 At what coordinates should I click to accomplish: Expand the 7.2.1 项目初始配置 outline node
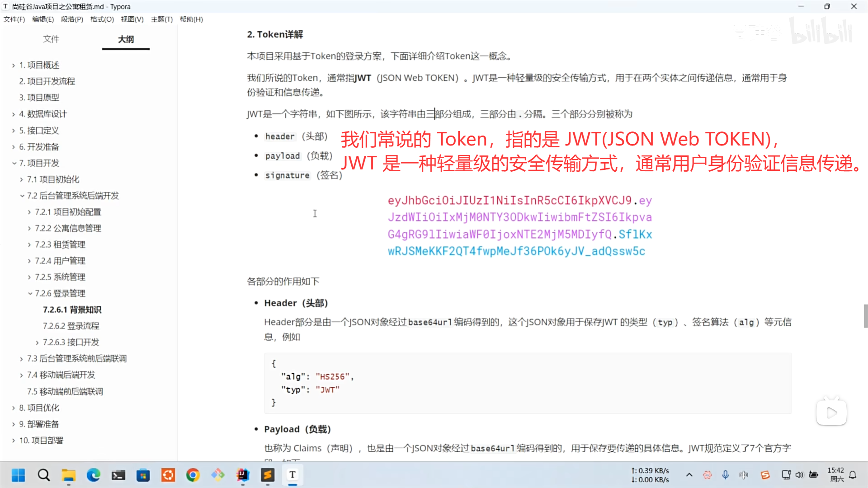pyautogui.click(x=30, y=212)
